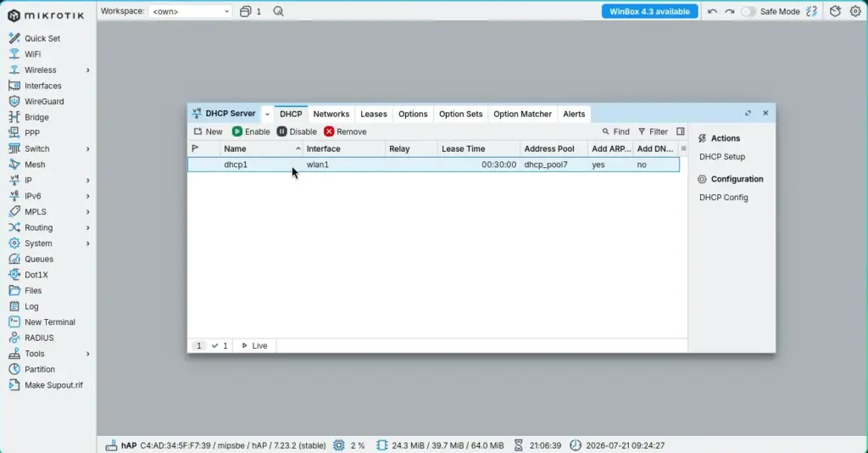Open DHCP Config
The image size is (868, 453).
(723, 197)
